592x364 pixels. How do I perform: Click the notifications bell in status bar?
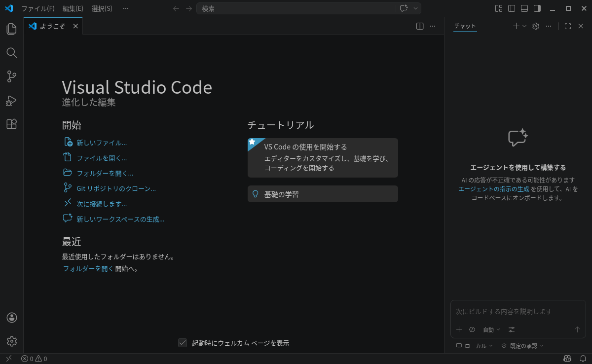pyautogui.click(x=583, y=359)
